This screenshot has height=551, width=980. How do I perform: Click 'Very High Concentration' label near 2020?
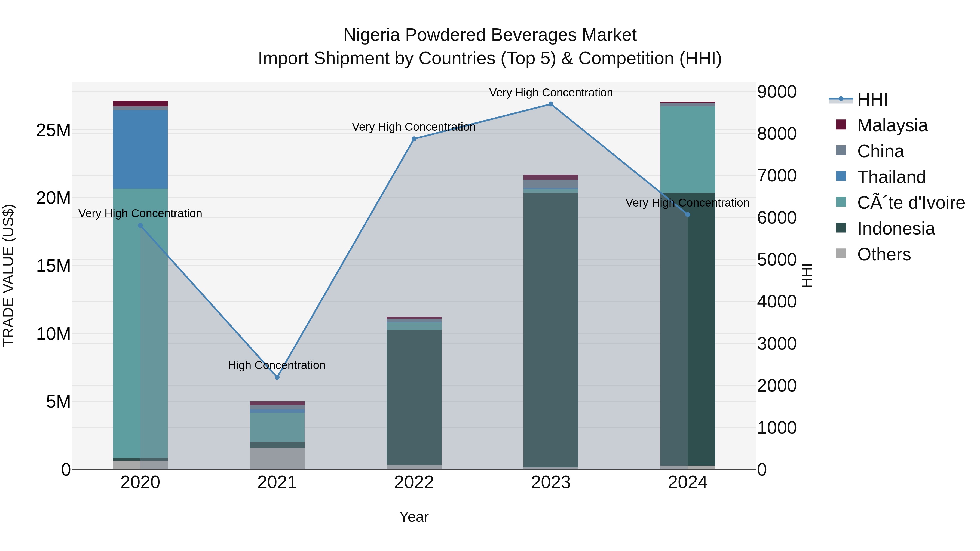point(140,213)
